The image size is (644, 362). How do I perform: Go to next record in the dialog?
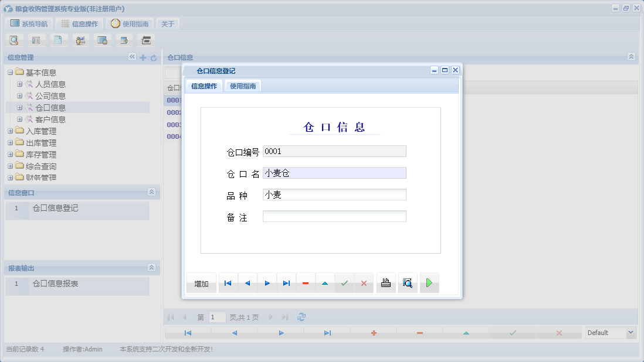267,282
